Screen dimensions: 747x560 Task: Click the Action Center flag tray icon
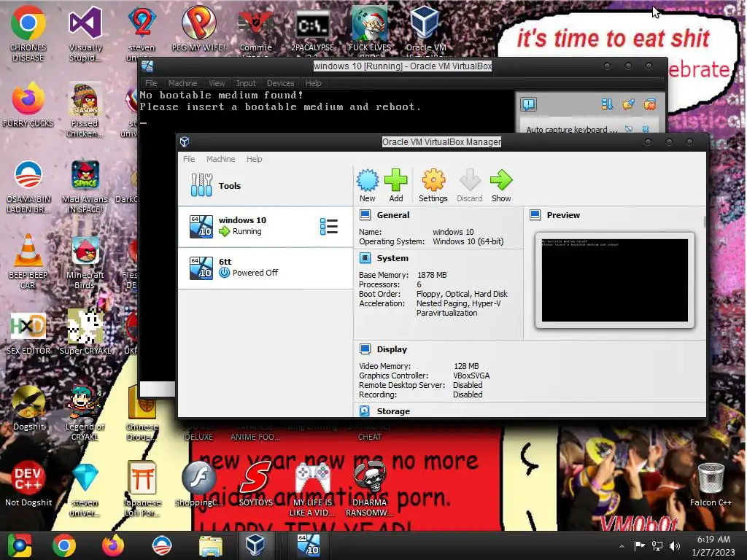pyautogui.click(x=639, y=545)
